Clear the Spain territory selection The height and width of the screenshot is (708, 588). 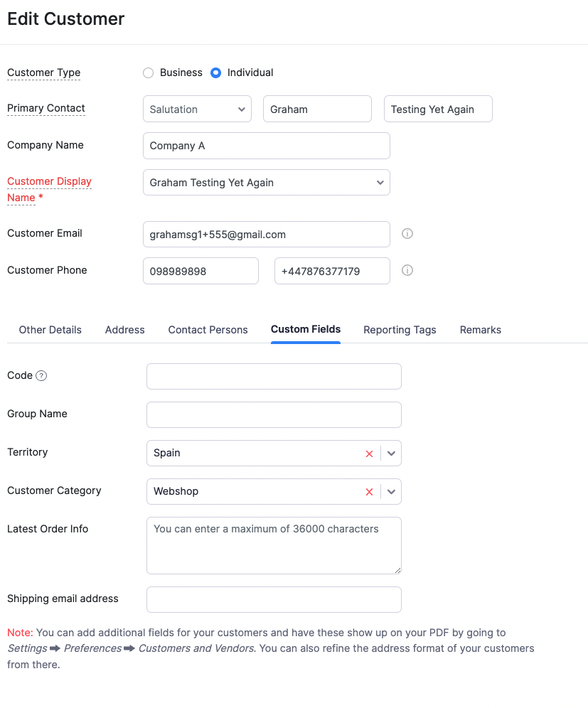pos(369,454)
